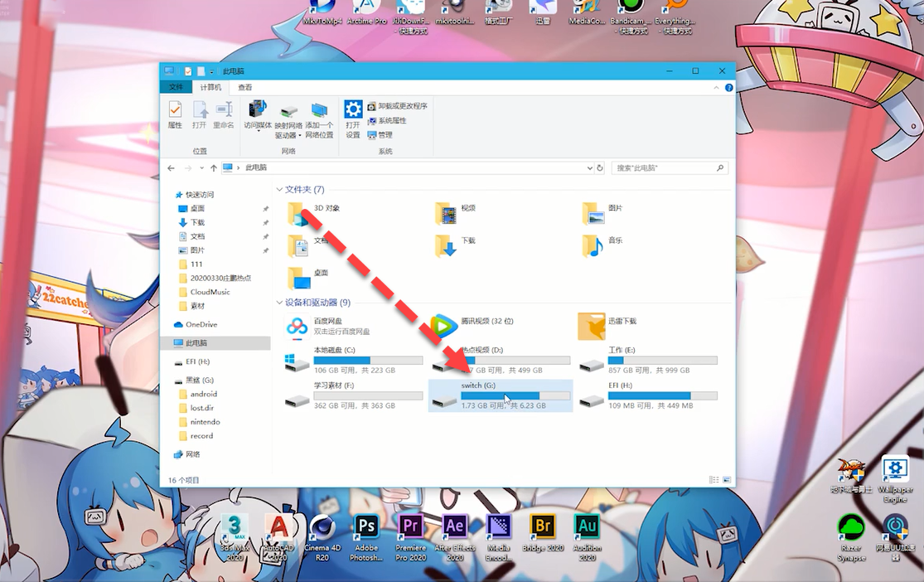Image resolution: width=924 pixels, height=582 pixels.
Task: Go up one level with up arrow
Action: pyautogui.click(x=213, y=168)
